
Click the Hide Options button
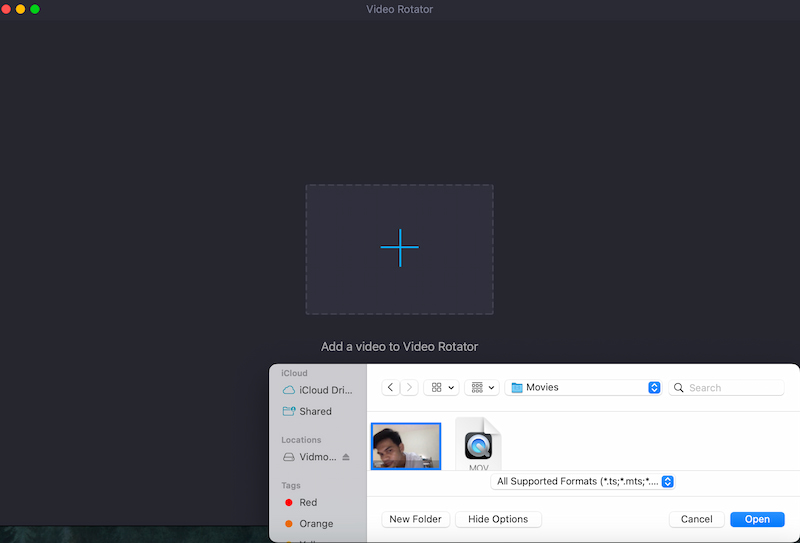click(498, 519)
